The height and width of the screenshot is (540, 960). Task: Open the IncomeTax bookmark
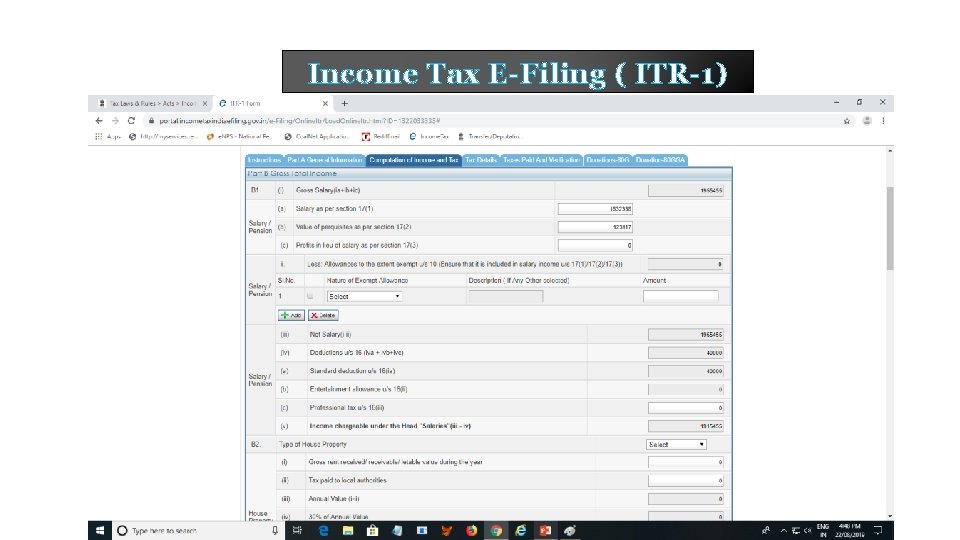(x=429, y=137)
